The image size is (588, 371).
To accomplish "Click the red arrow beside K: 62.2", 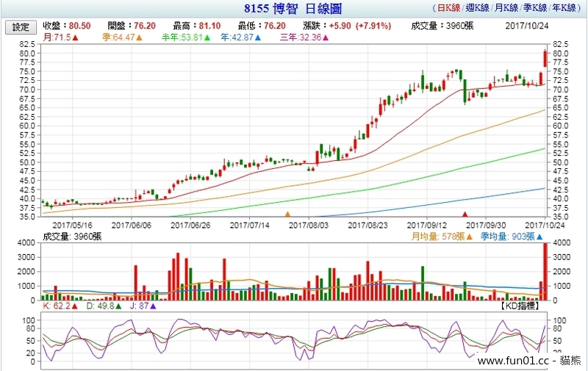I will 73,306.
